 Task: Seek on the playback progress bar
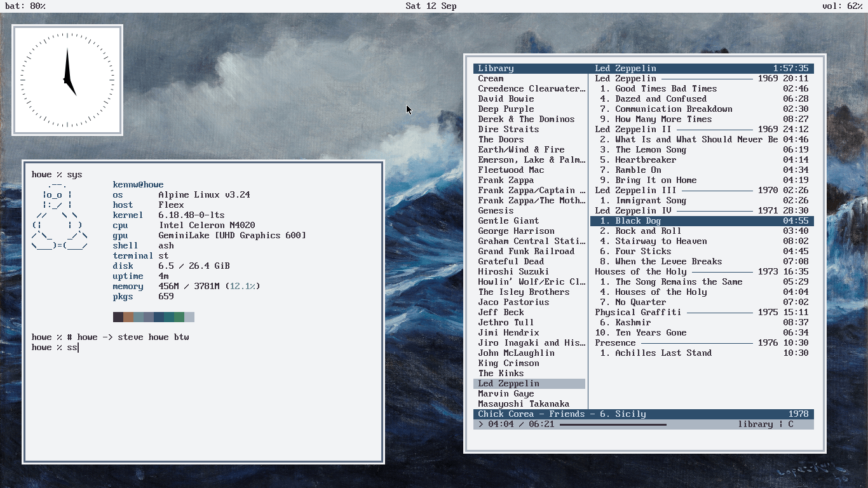(x=613, y=424)
